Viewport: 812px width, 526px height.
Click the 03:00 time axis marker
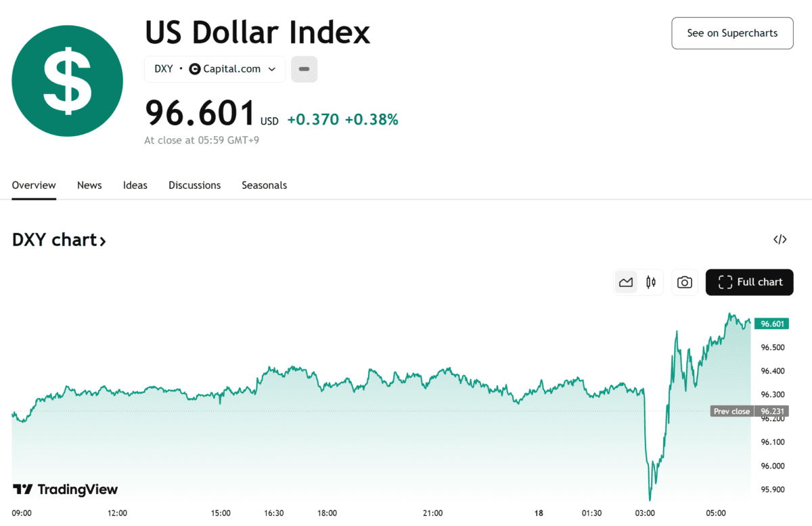[x=645, y=513]
